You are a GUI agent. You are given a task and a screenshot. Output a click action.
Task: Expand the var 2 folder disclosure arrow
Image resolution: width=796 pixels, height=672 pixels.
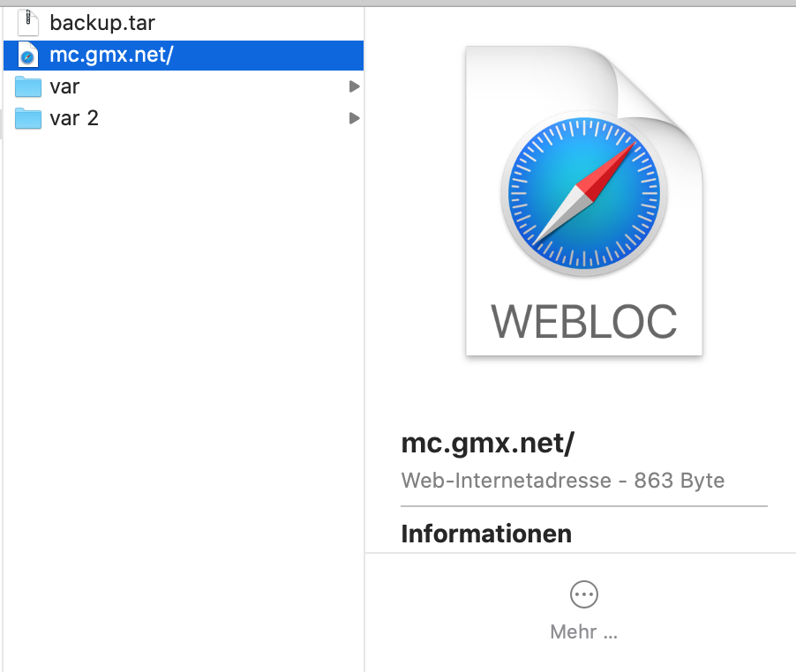pos(354,118)
